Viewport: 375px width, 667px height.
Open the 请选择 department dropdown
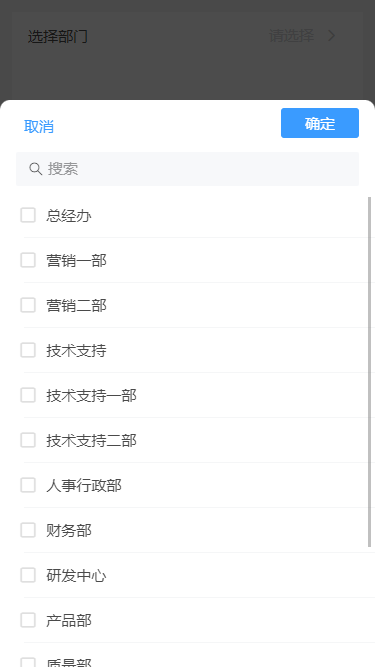[302, 36]
